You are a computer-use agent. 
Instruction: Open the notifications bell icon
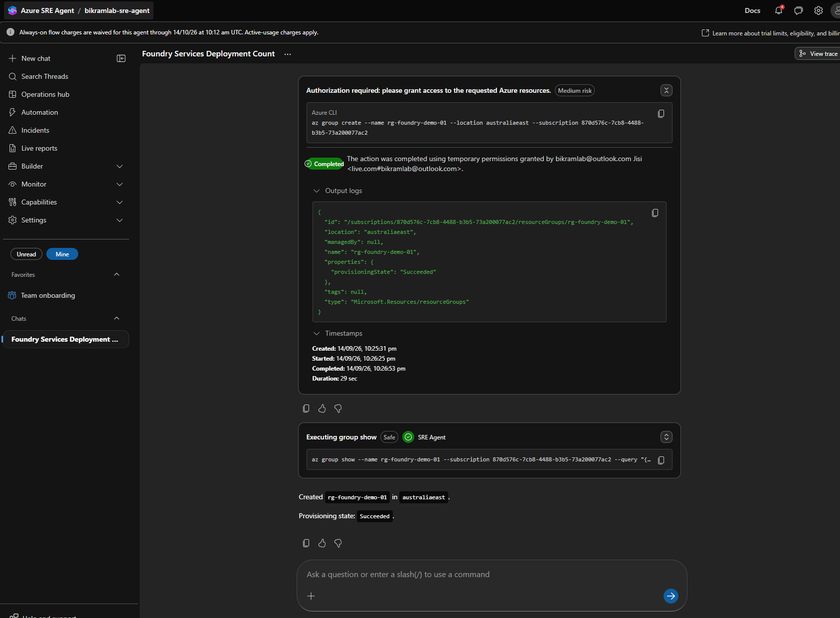(779, 10)
